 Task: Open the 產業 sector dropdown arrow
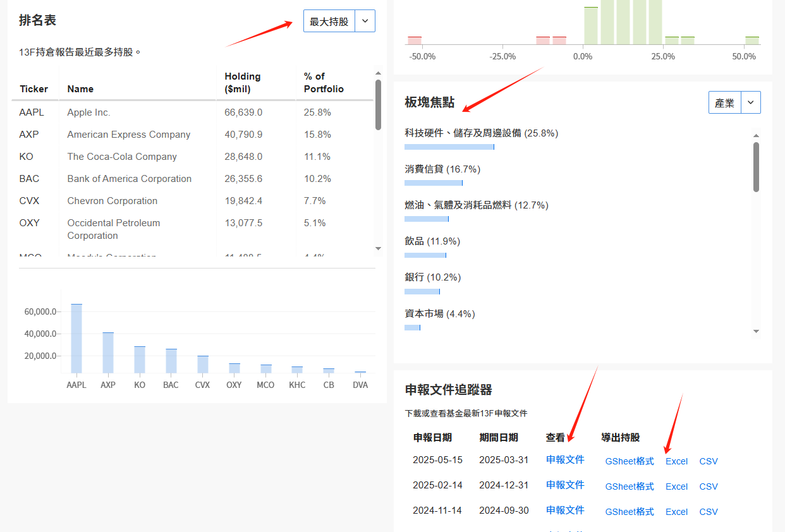751,102
